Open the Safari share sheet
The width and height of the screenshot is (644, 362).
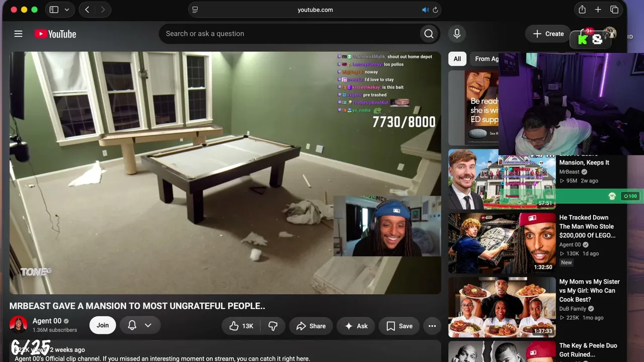[x=582, y=10]
